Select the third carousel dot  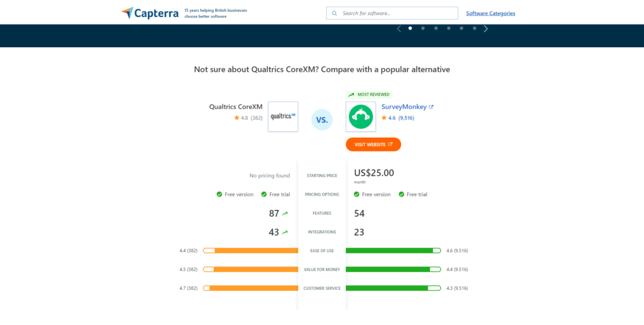436,28
